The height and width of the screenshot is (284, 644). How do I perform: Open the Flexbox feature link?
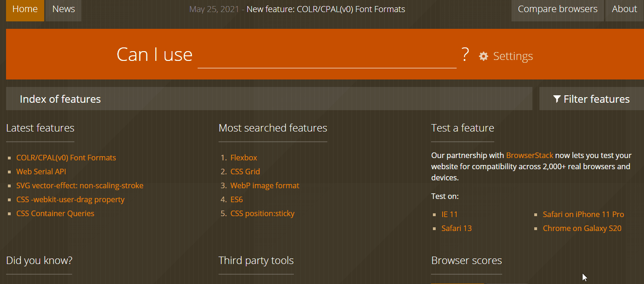(244, 158)
